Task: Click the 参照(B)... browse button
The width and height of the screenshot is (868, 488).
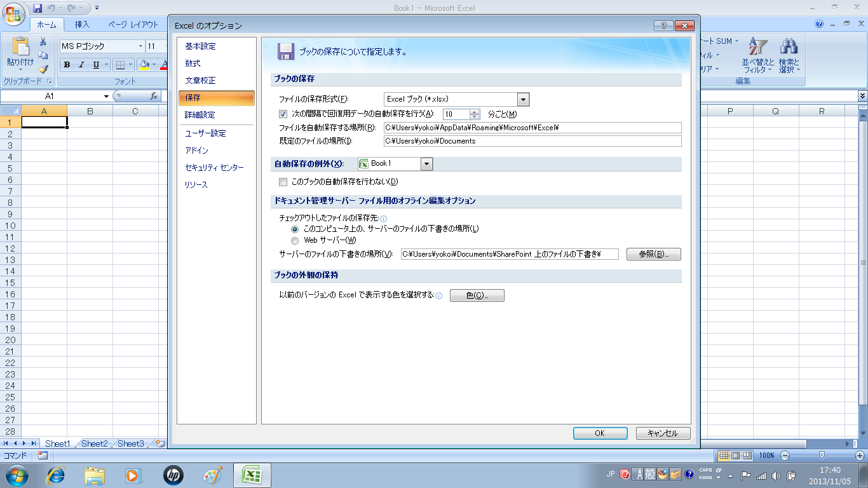Action: 653,254
